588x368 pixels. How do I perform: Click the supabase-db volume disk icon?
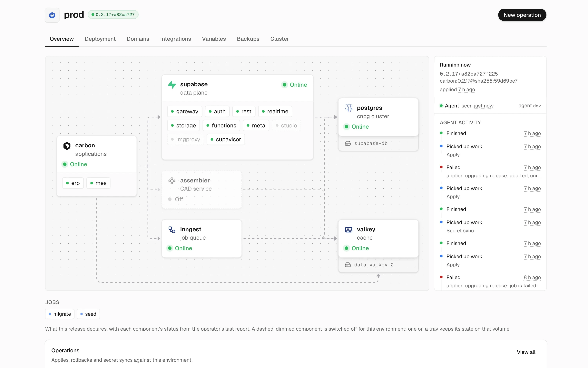348,143
